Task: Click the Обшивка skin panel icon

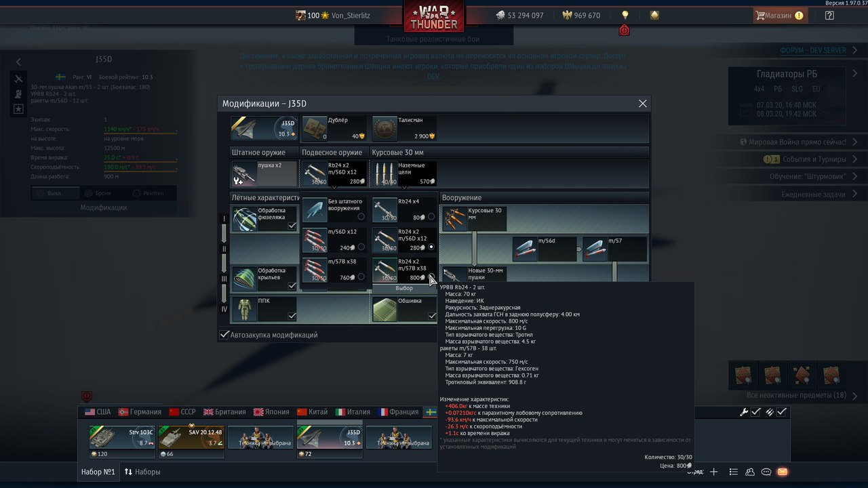Action: (x=384, y=309)
